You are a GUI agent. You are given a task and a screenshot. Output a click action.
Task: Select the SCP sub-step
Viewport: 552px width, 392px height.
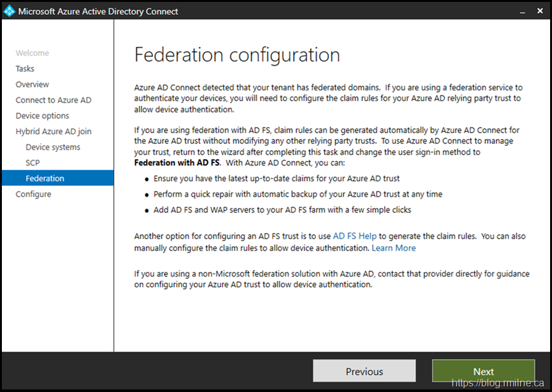[x=33, y=163]
